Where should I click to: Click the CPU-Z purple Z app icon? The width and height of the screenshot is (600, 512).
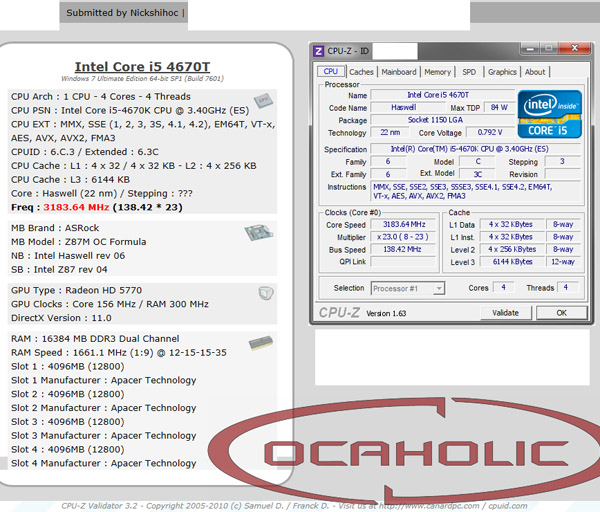click(x=318, y=51)
